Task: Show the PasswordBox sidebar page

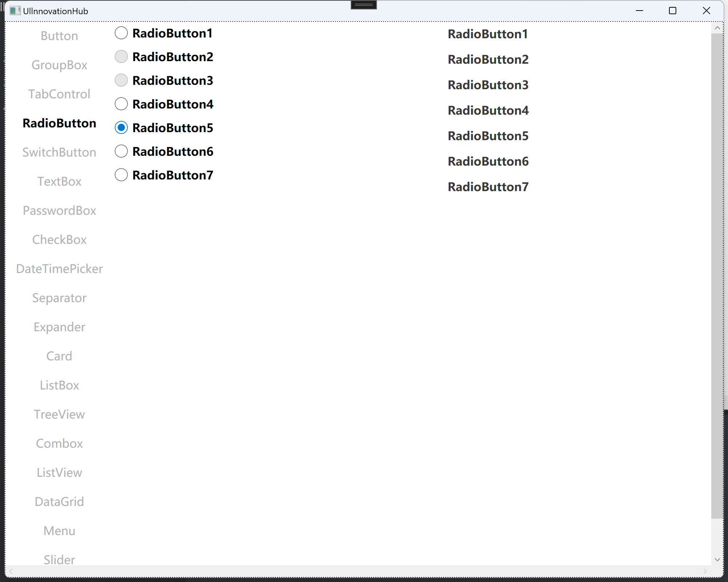Action: point(59,211)
